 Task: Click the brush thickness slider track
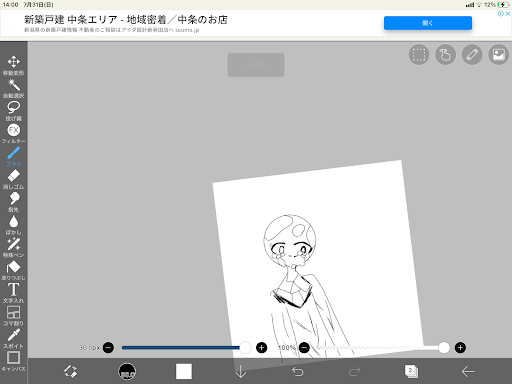(185, 348)
